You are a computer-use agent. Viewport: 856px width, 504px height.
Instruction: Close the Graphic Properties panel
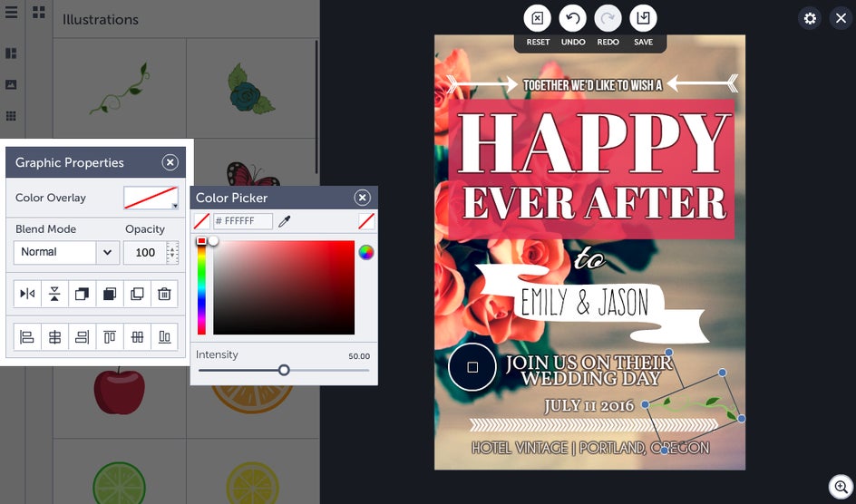tap(170, 162)
